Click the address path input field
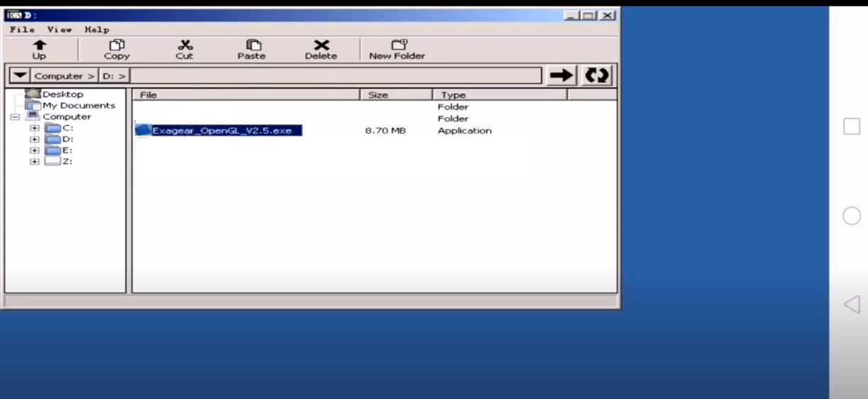The height and width of the screenshot is (399, 868). tap(336, 75)
